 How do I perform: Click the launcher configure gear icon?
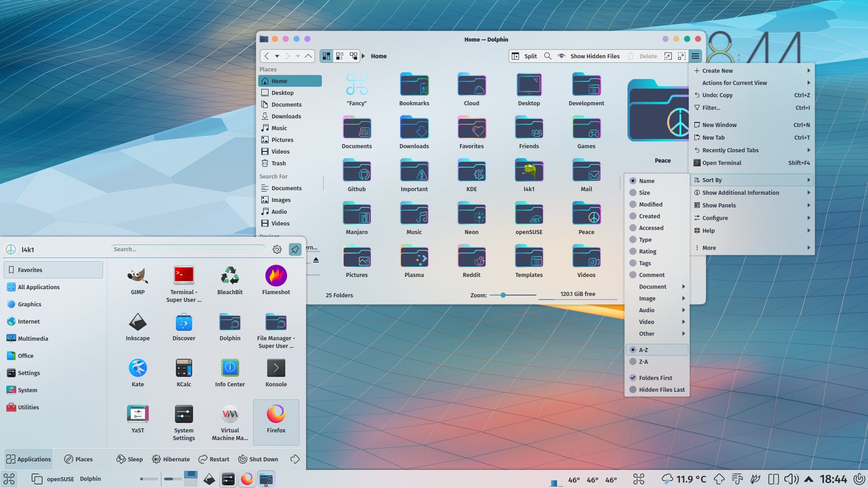click(277, 249)
